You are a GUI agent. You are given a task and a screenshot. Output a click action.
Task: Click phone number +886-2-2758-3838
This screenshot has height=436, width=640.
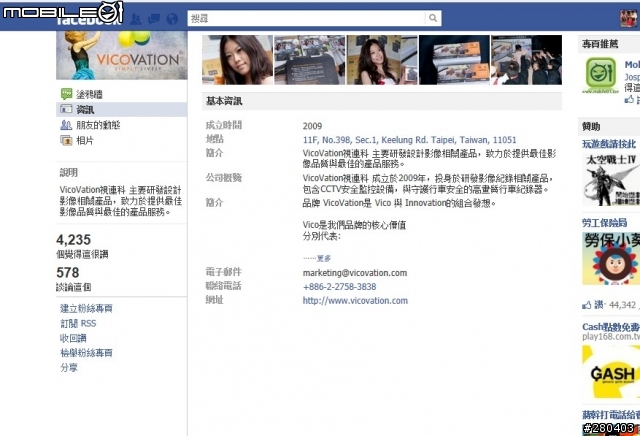[339, 287]
